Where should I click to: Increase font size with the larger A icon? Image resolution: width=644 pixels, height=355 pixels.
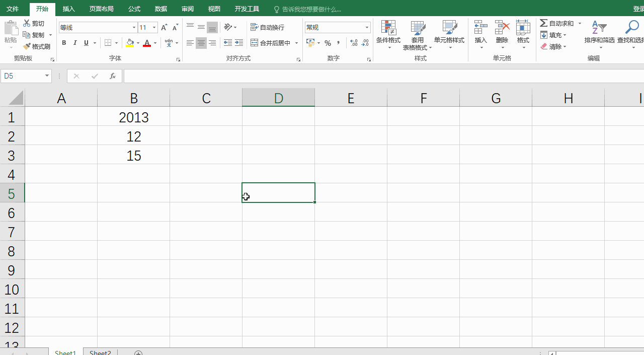tap(164, 28)
